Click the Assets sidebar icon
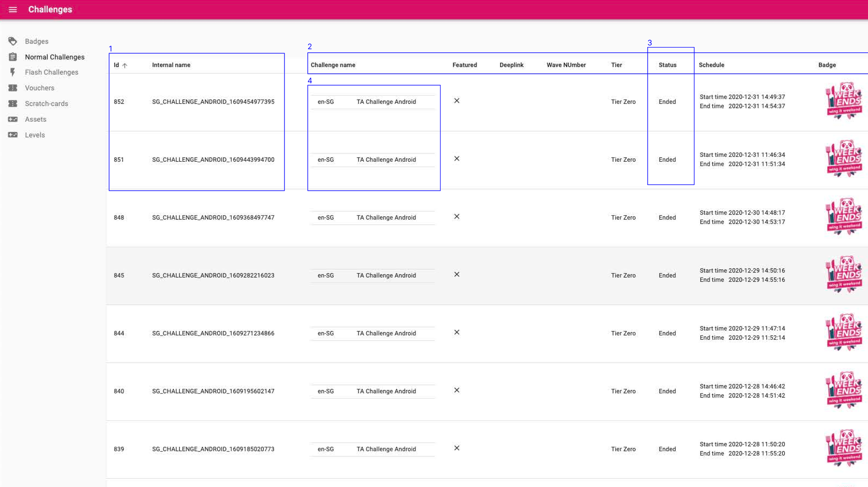Image resolution: width=868 pixels, height=487 pixels. click(x=13, y=119)
